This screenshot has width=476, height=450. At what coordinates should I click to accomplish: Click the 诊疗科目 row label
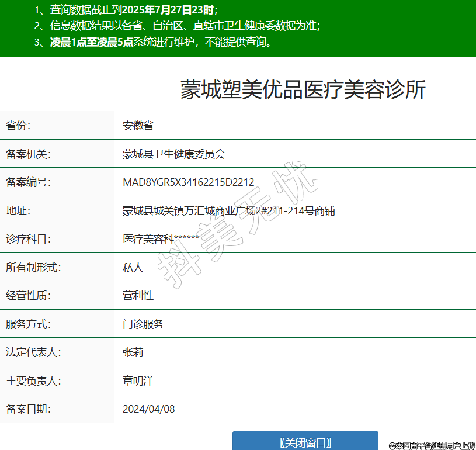coord(29,239)
